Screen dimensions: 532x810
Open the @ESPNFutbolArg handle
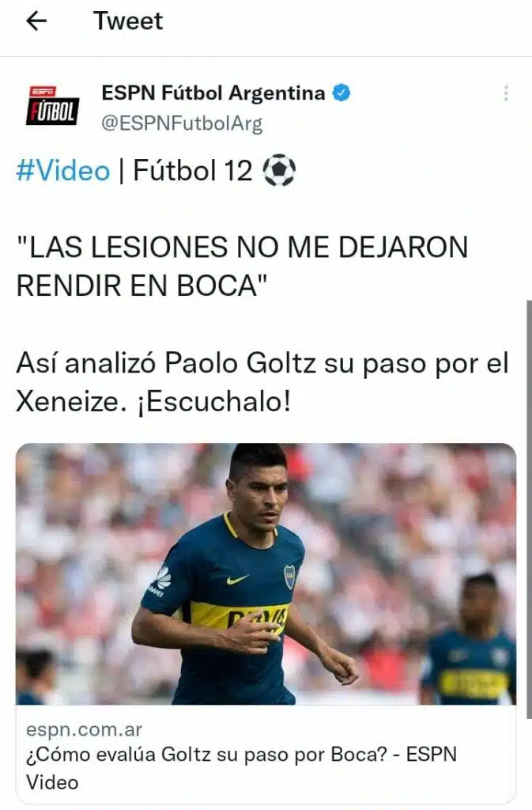tap(182, 123)
